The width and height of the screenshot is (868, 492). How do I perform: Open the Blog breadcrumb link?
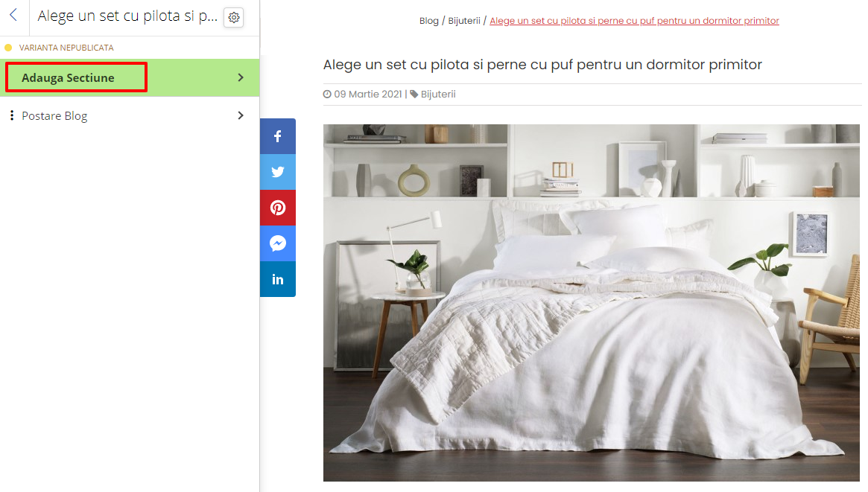point(429,21)
